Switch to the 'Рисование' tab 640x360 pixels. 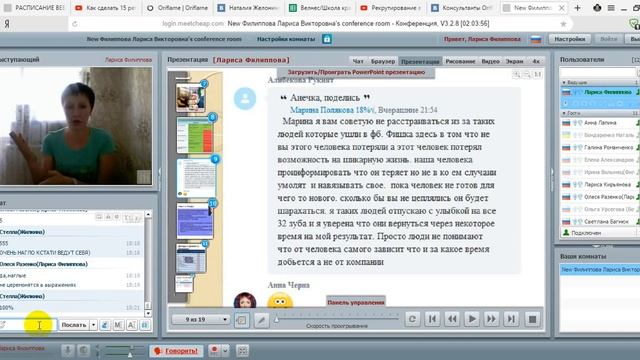click(460, 61)
